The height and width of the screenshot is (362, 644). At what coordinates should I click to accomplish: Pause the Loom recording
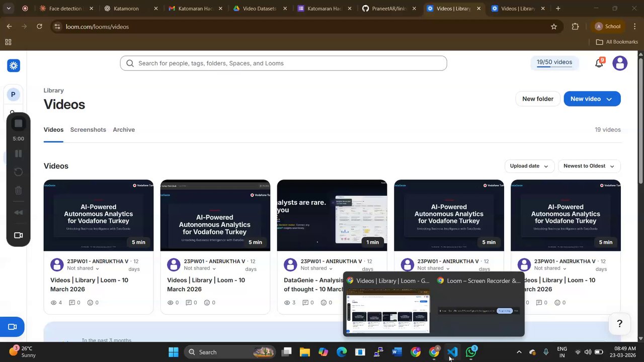[19, 153]
